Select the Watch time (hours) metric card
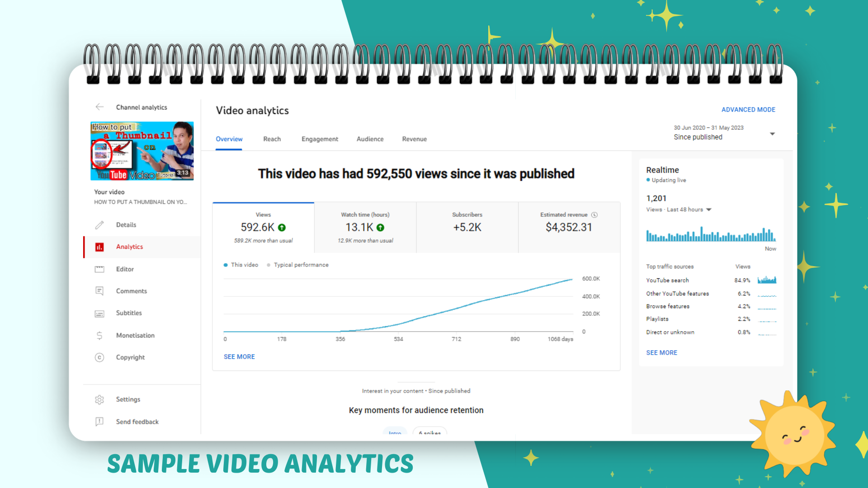This screenshot has width=868, height=488. point(365,227)
